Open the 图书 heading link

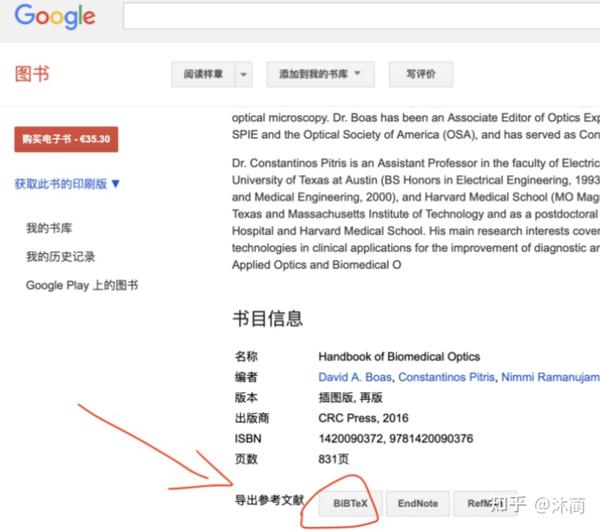point(32,74)
